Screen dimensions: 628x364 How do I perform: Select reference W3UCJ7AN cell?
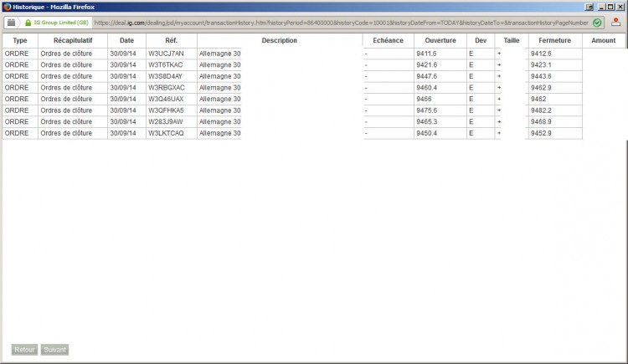point(172,54)
